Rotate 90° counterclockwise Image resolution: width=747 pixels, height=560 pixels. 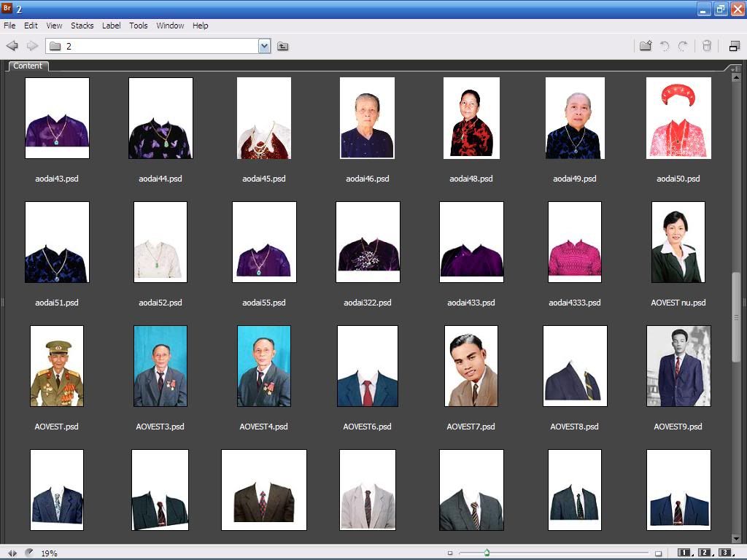665,46
